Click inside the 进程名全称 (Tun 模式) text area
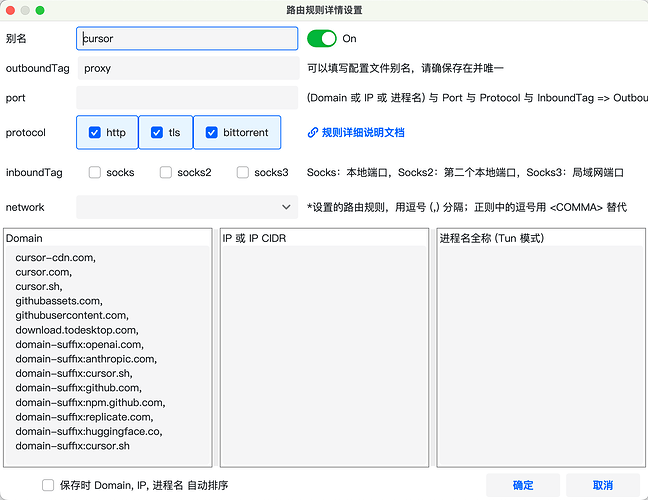This screenshot has width=648, height=500. pos(541,355)
